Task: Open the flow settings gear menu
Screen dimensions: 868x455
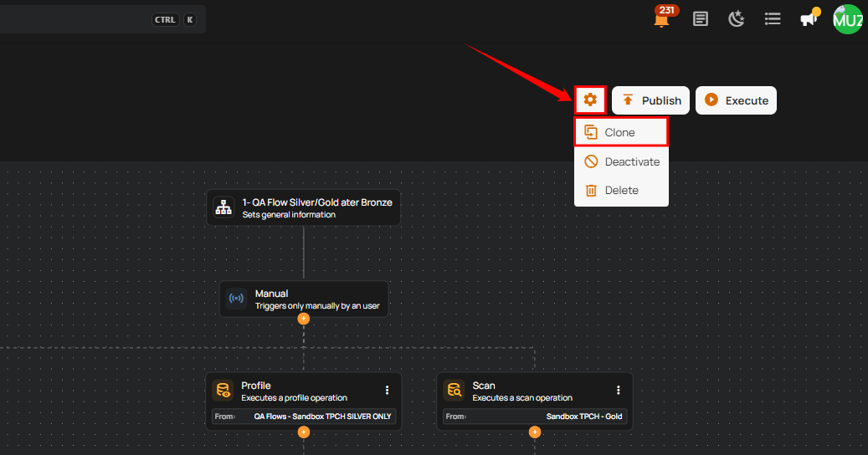Action: click(590, 100)
